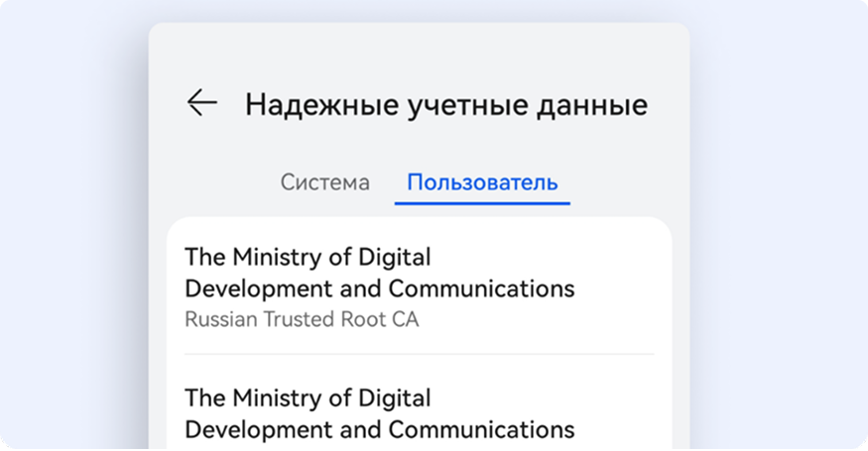The width and height of the screenshot is (868, 451).
Task: Tap the Надежные учетные данные page title
Action: pyautogui.click(x=446, y=105)
